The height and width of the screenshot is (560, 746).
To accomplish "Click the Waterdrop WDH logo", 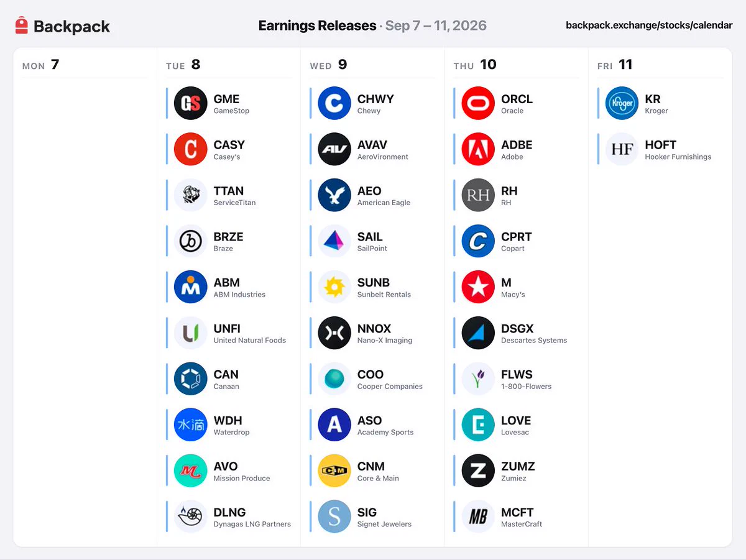I will (x=190, y=425).
